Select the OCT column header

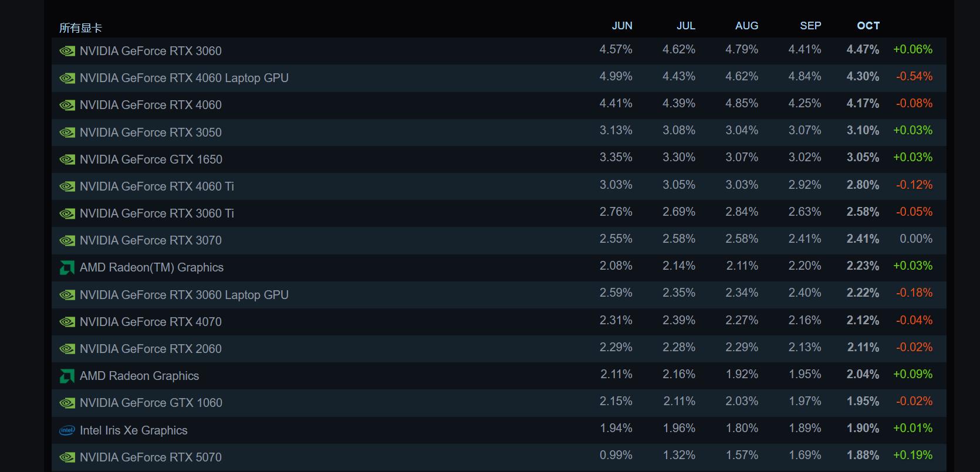coord(868,26)
